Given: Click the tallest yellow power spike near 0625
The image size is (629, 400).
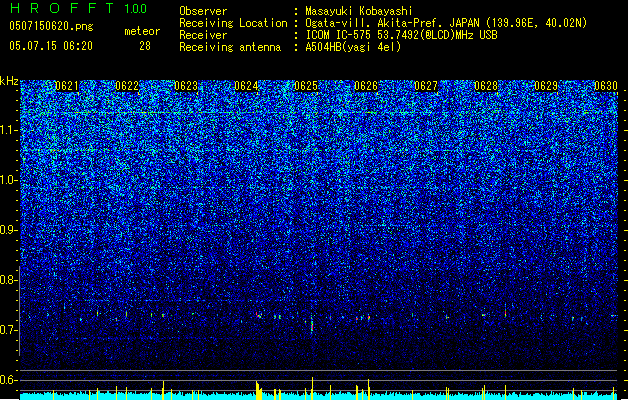Looking at the screenshot, I should (312, 388).
